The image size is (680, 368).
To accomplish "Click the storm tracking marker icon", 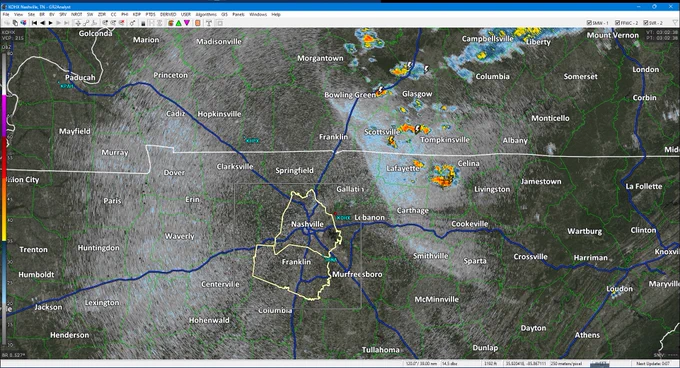I will coord(132,23).
